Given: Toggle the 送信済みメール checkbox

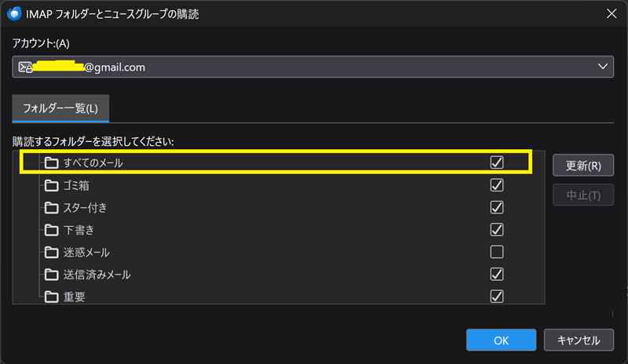Looking at the screenshot, I should click(x=497, y=275).
